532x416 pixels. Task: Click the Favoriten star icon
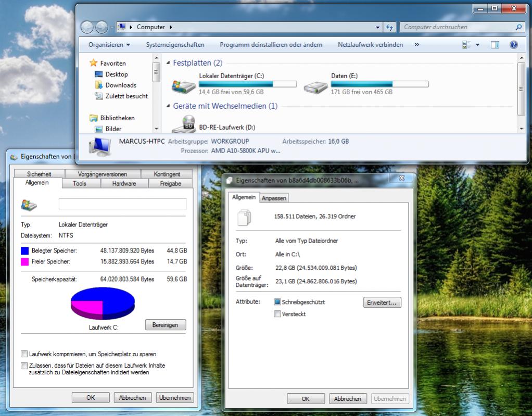click(93, 63)
